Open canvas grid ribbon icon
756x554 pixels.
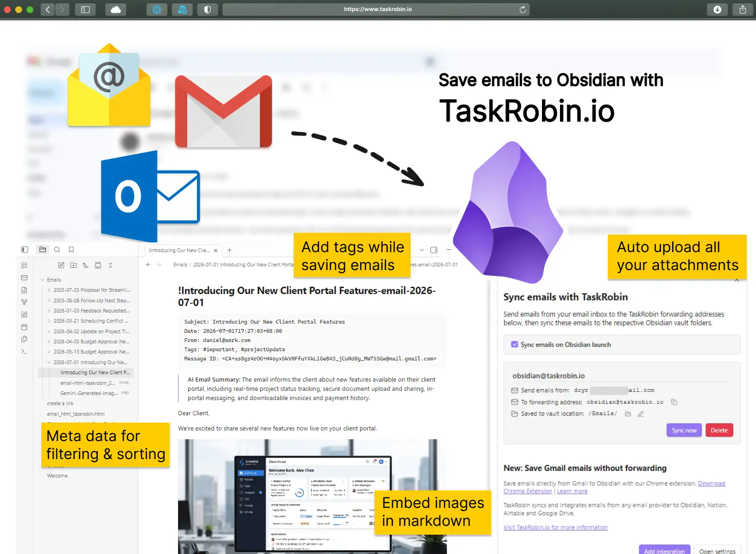[x=24, y=315]
